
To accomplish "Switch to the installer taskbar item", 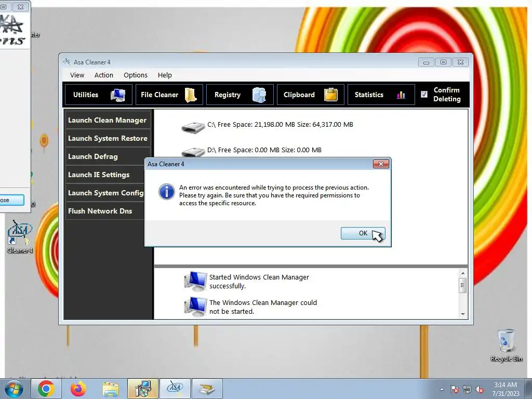I will tap(143, 389).
